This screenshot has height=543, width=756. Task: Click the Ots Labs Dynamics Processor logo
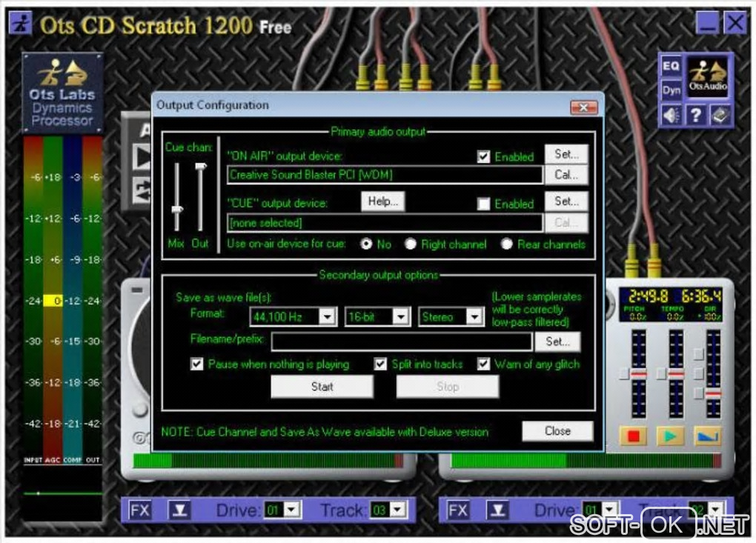click(62, 93)
